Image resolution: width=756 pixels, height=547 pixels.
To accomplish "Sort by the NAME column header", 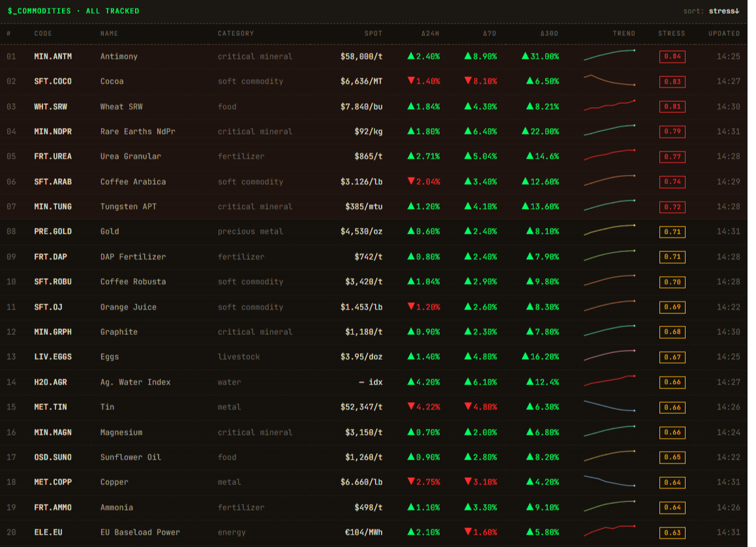I will (x=109, y=33).
